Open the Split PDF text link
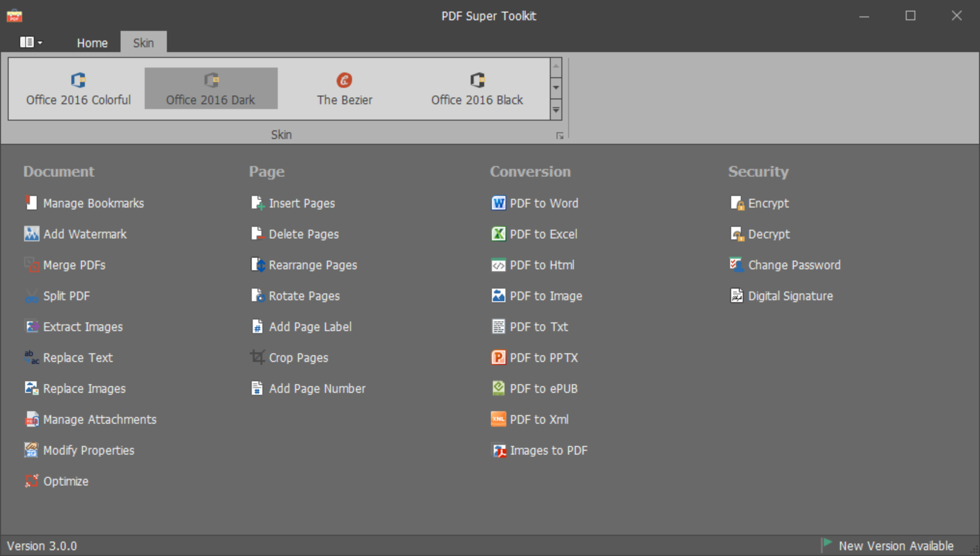The width and height of the screenshot is (980, 556). click(x=66, y=296)
